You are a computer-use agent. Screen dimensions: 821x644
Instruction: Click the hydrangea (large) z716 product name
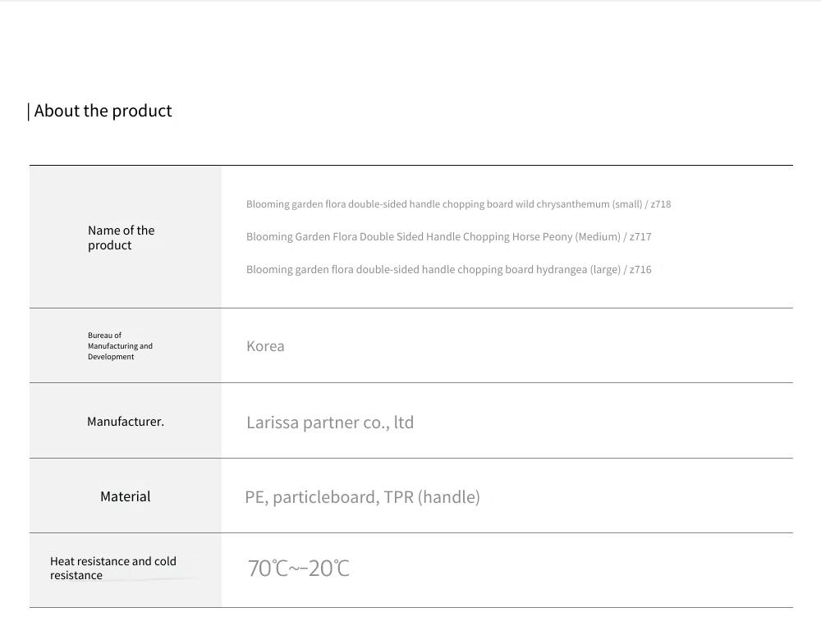click(449, 269)
